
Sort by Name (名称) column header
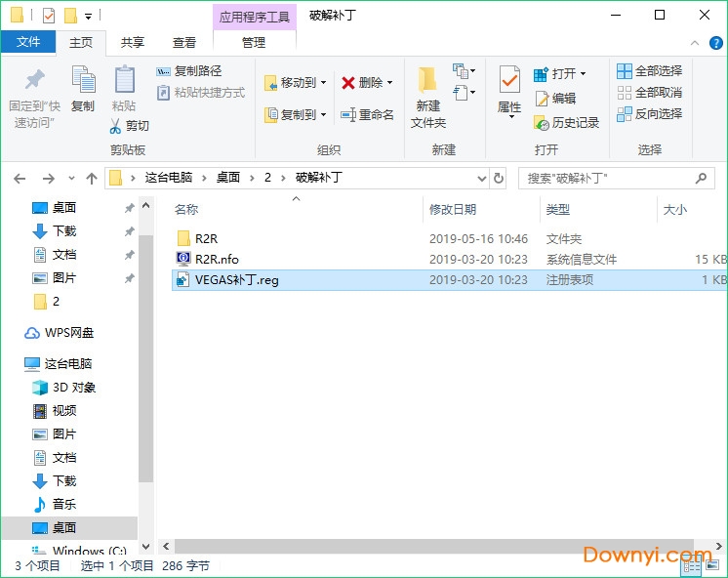[186, 210]
